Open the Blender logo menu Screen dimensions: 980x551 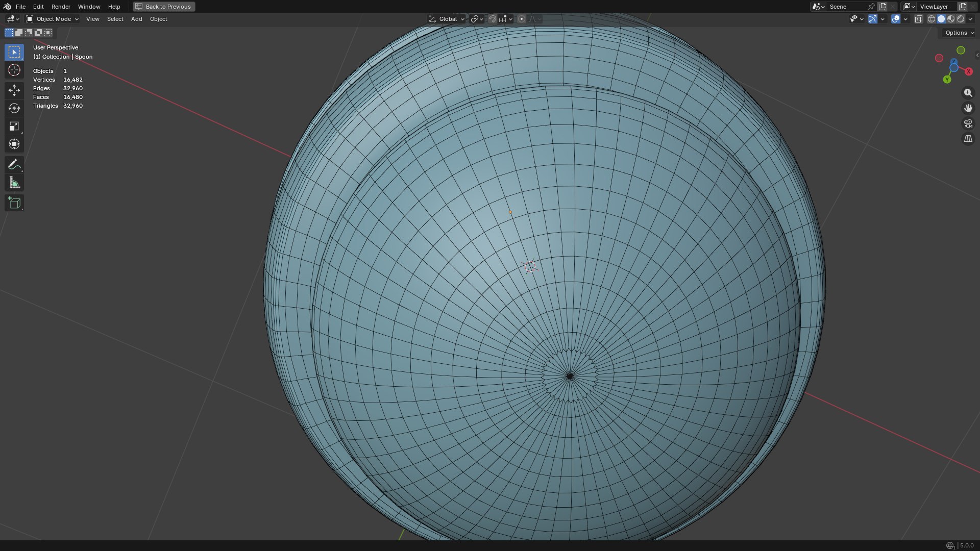[7, 7]
